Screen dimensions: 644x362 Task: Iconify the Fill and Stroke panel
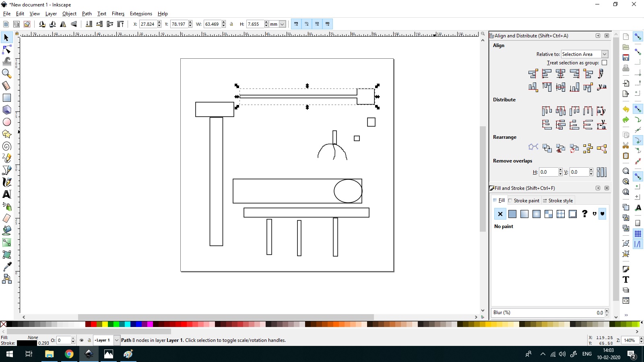(598, 188)
